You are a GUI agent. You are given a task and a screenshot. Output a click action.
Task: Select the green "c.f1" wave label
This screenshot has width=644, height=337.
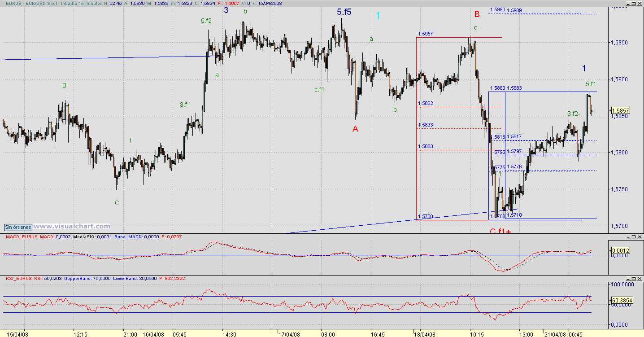[x=319, y=89]
